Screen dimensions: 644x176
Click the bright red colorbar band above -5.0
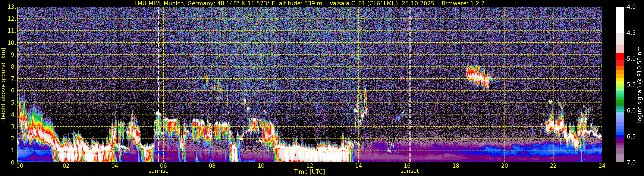620,57
